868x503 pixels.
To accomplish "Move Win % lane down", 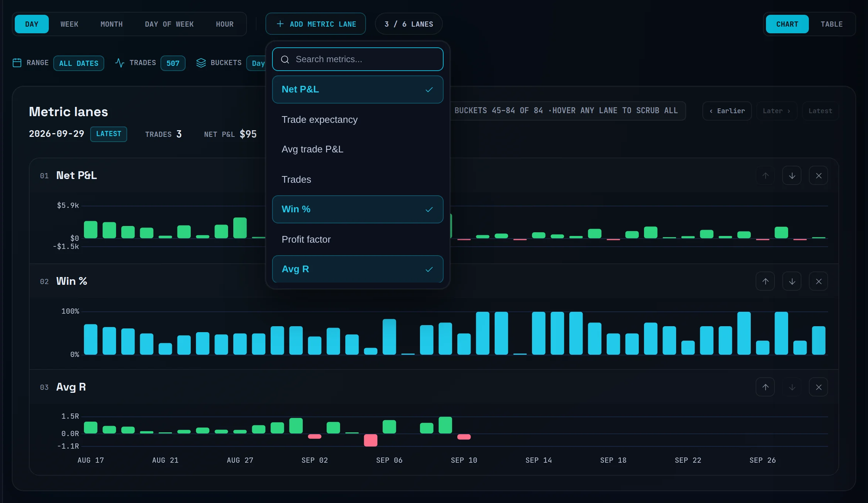I will 792,281.
